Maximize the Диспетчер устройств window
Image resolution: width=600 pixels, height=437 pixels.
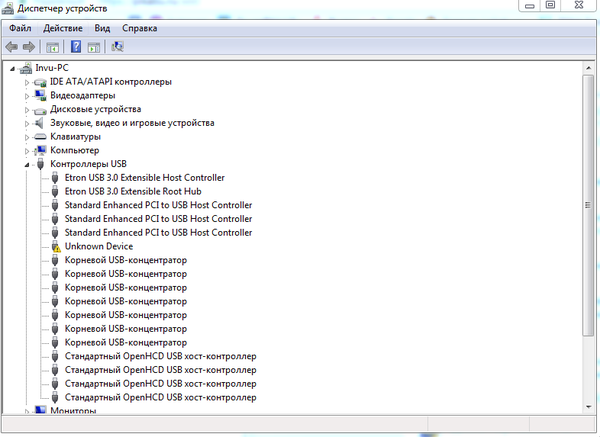(550, 5)
